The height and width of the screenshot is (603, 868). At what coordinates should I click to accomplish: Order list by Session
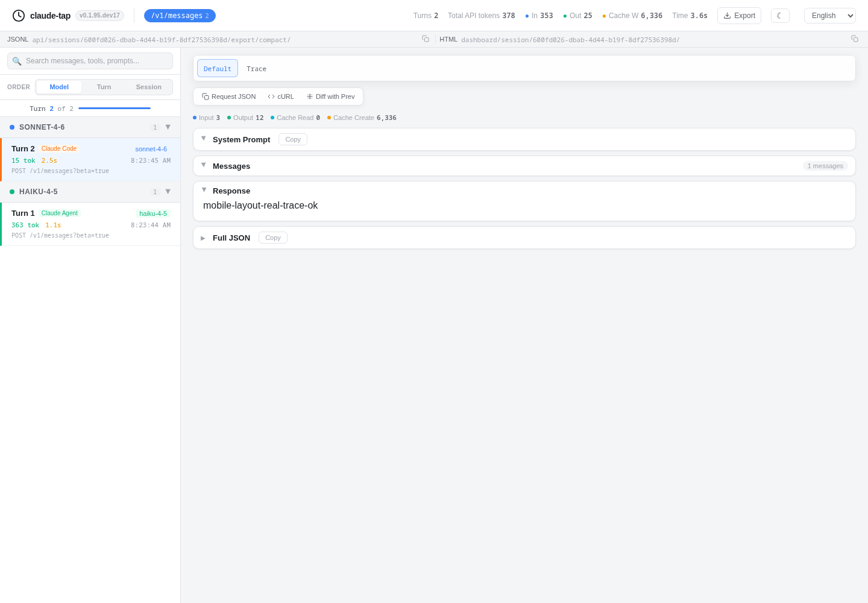[148, 87]
